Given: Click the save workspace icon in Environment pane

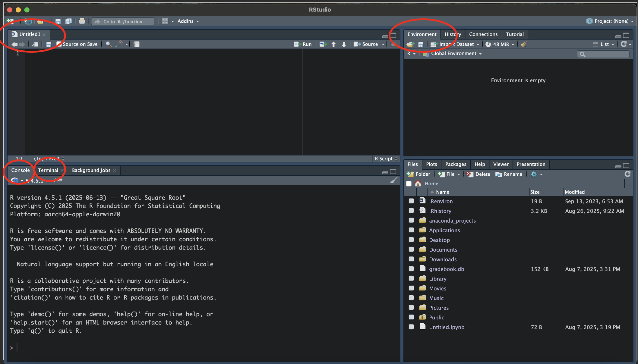Looking at the screenshot, I should point(421,44).
